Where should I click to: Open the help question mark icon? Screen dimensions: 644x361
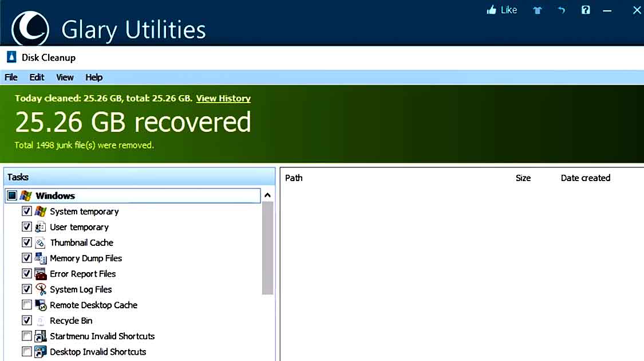coord(586,10)
